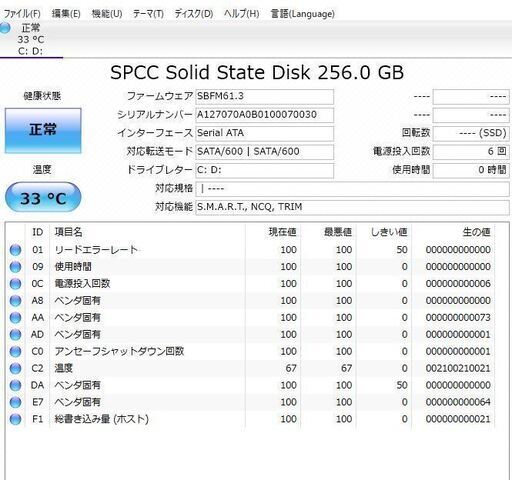
Task: Click status icon for Read Error Rate row
Action: point(15,250)
